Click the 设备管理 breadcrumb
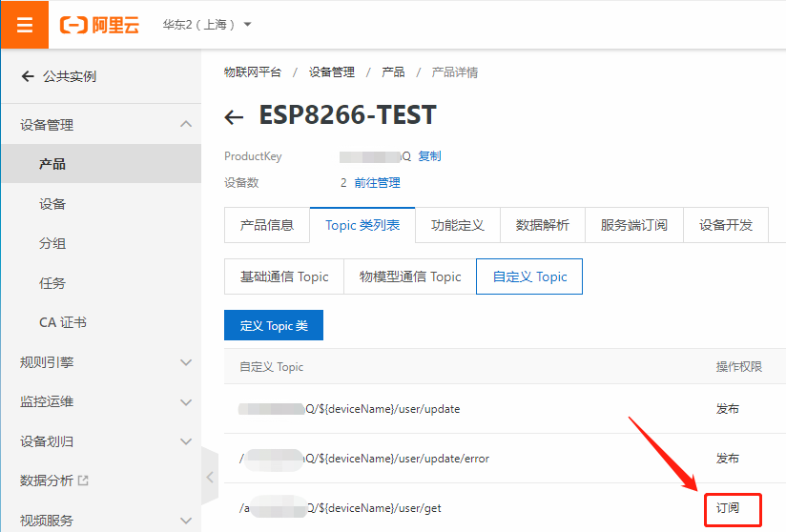 pyautogui.click(x=331, y=72)
